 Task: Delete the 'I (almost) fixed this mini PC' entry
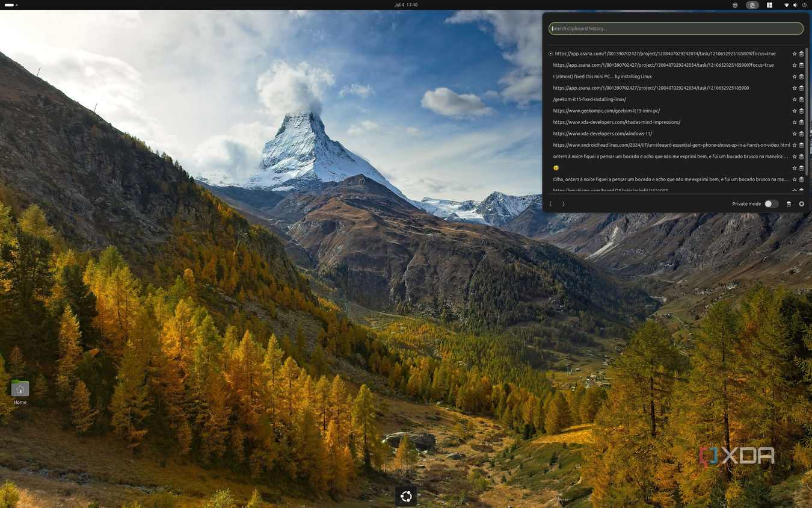point(801,76)
